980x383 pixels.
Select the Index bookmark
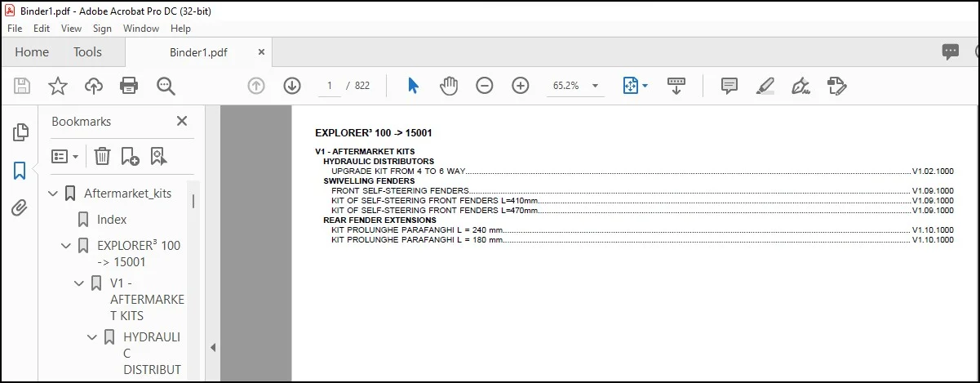pyautogui.click(x=112, y=220)
